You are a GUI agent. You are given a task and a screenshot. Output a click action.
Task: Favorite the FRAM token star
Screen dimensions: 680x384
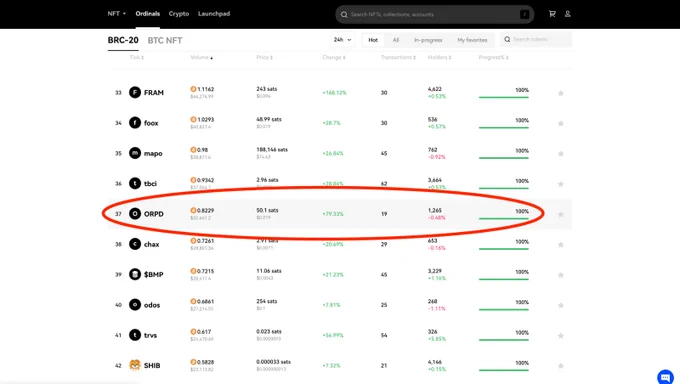(561, 93)
